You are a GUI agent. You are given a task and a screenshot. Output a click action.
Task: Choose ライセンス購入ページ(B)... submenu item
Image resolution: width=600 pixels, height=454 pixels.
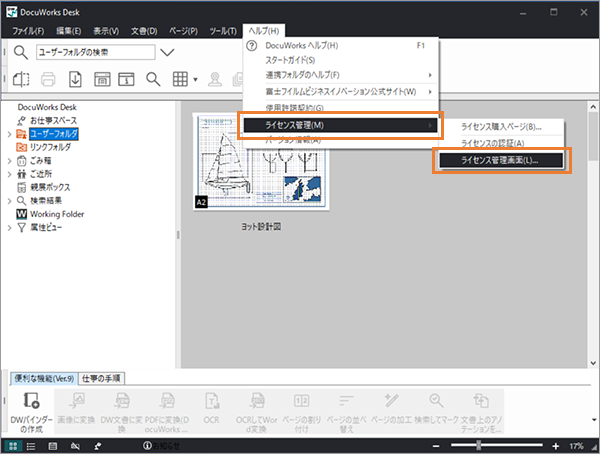point(501,127)
